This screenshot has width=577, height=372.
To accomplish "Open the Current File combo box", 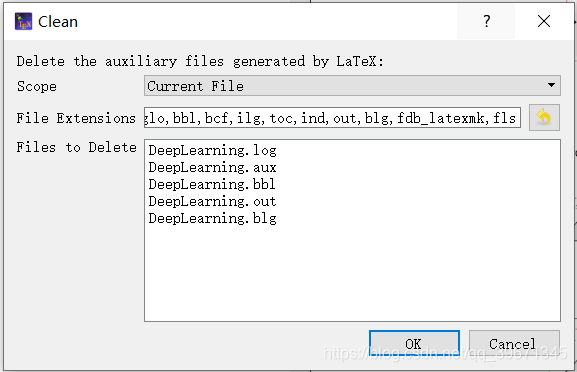I will [x=352, y=86].
